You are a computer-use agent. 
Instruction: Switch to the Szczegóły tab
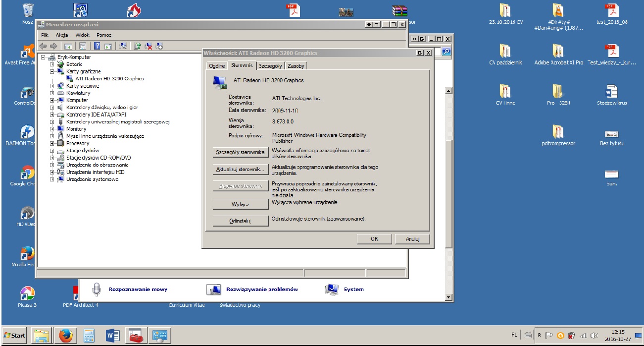coord(270,66)
